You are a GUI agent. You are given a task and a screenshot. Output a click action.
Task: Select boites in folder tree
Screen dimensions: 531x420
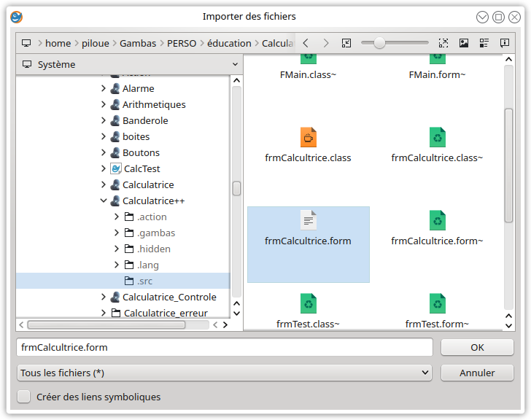136,136
